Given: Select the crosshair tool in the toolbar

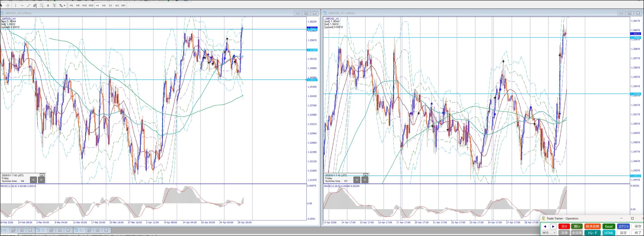Looking at the screenshot, I should tap(8, 5).
